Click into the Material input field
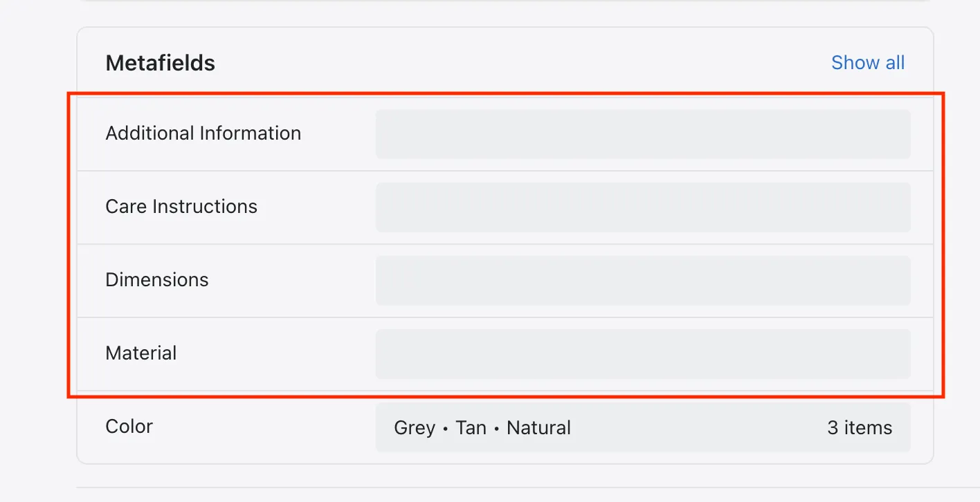980x502 pixels. [x=643, y=354]
